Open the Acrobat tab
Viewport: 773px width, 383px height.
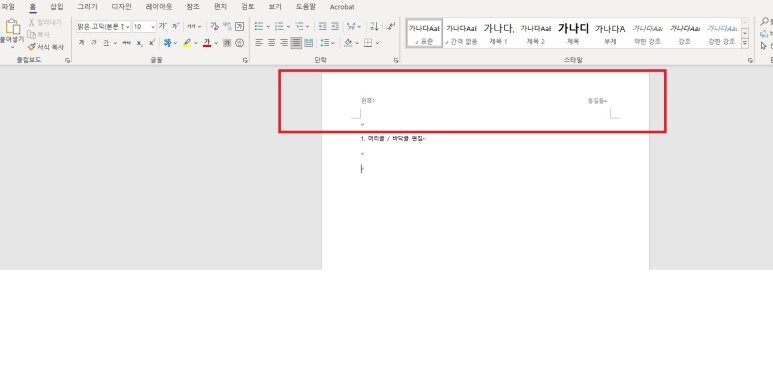[342, 7]
